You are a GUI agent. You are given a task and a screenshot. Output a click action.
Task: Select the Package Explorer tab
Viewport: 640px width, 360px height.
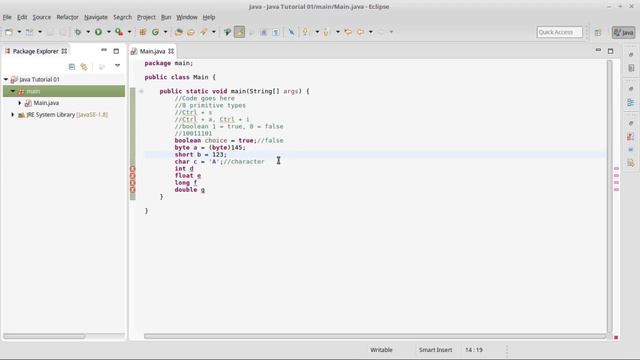tap(36, 51)
